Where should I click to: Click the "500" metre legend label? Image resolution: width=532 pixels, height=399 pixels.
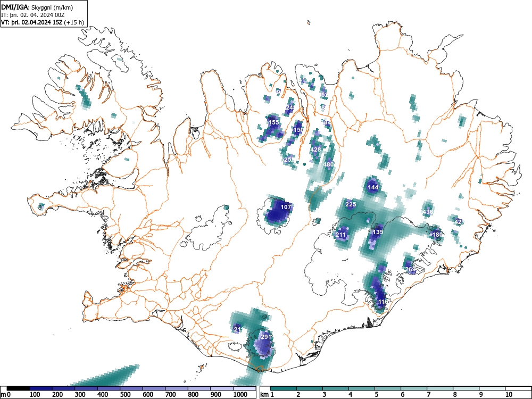[125, 395]
